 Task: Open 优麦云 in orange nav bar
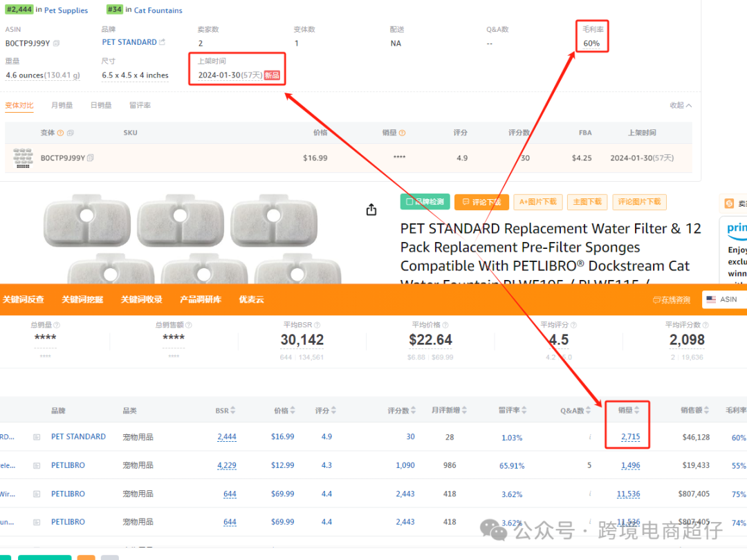pyautogui.click(x=252, y=299)
